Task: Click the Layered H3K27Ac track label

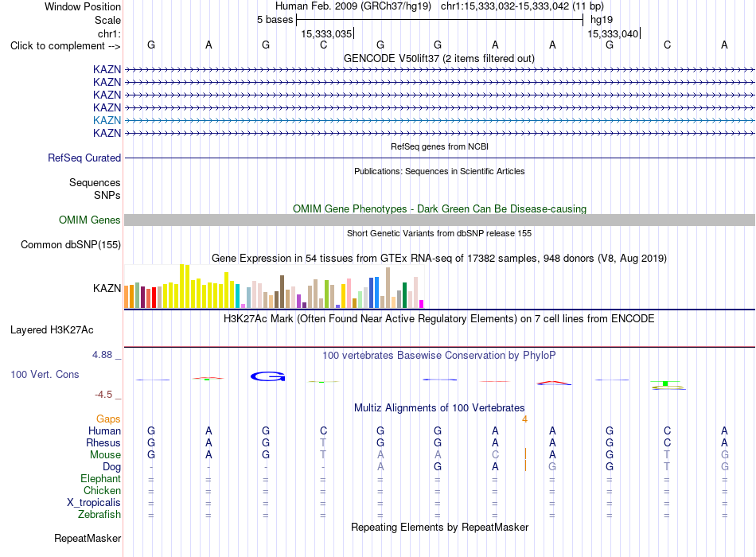Action: pyautogui.click(x=52, y=330)
